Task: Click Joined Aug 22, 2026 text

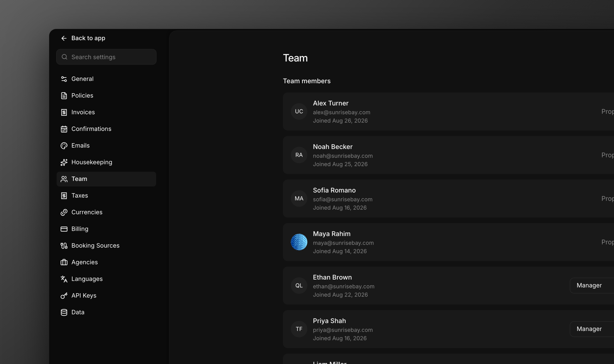Action: (x=340, y=295)
